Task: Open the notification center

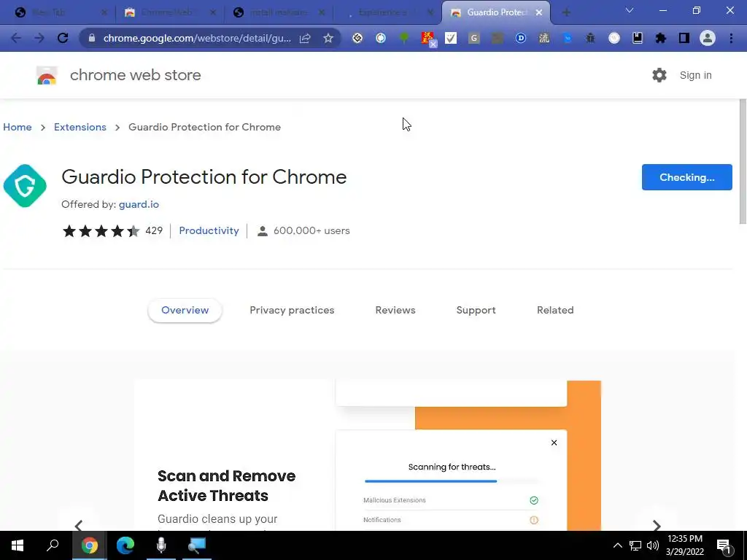Action: click(723, 546)
